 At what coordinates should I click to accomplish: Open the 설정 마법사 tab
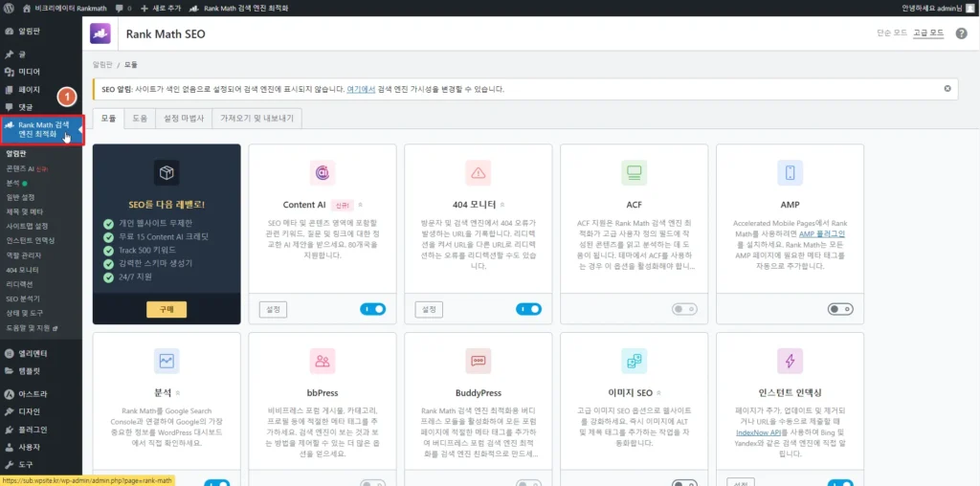(184, 118)
